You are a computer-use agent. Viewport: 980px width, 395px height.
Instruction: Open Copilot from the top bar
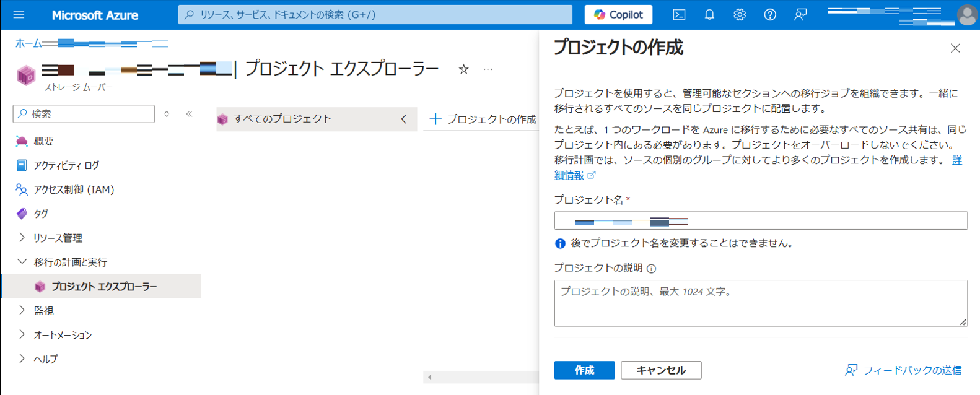pyautogui.click(x=618, y=14)
